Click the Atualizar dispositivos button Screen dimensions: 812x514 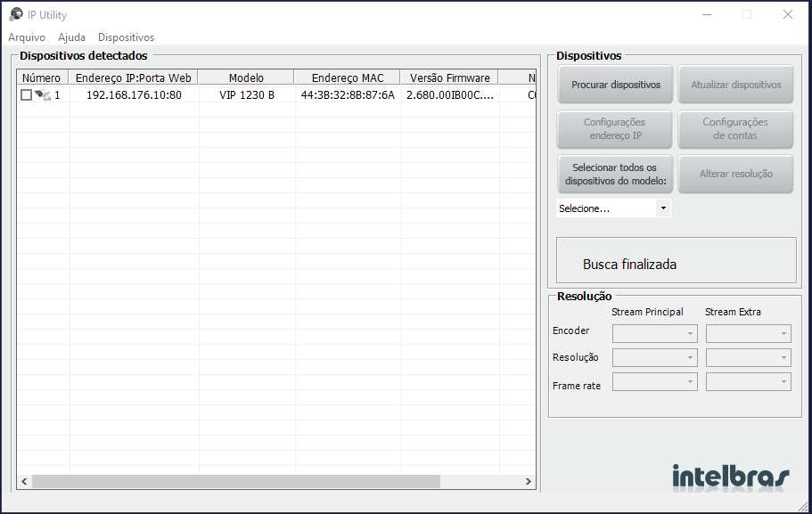click(735, 85)
